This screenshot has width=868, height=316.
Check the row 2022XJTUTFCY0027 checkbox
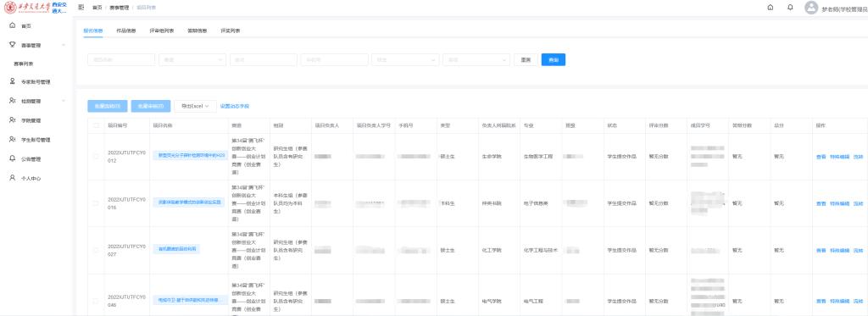click(97, 250)
